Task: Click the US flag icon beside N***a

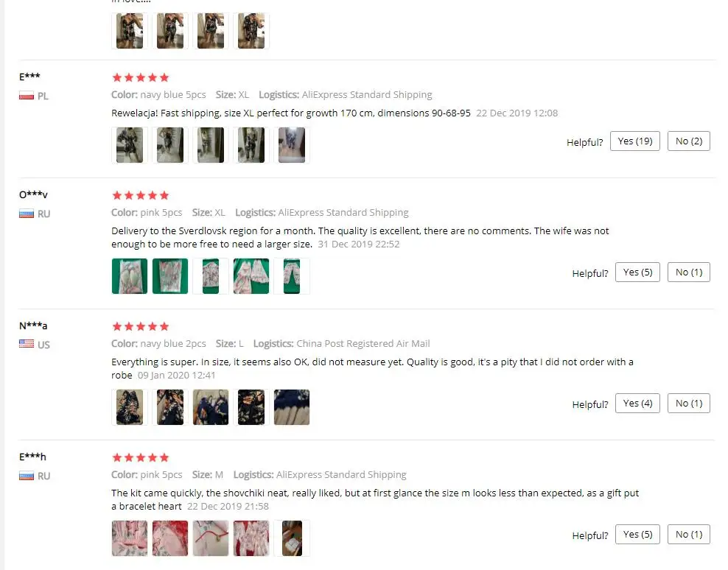Action: [x=27, y=343]
